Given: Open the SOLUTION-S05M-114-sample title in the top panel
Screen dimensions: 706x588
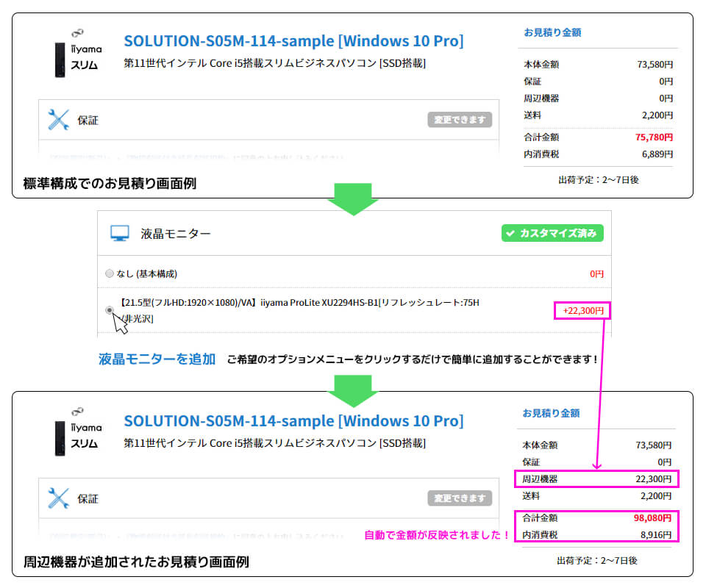Looking at the screenshot, I should (x=293, y=41).
